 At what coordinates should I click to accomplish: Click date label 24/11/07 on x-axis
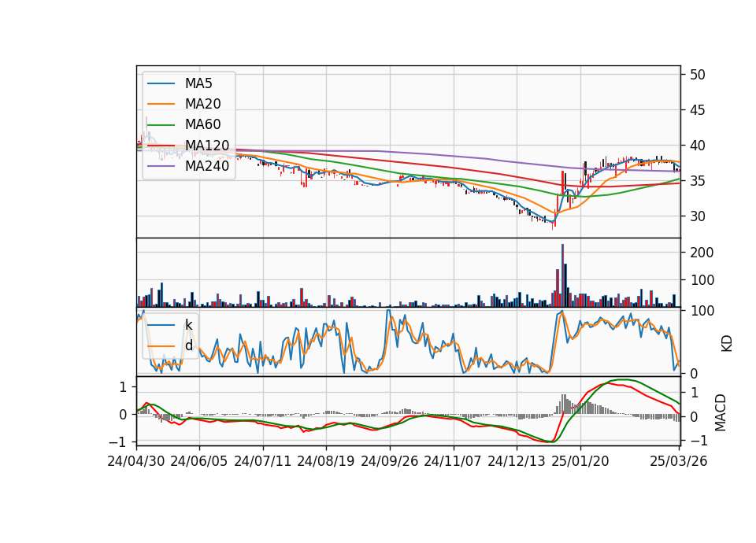click(453, 461)
